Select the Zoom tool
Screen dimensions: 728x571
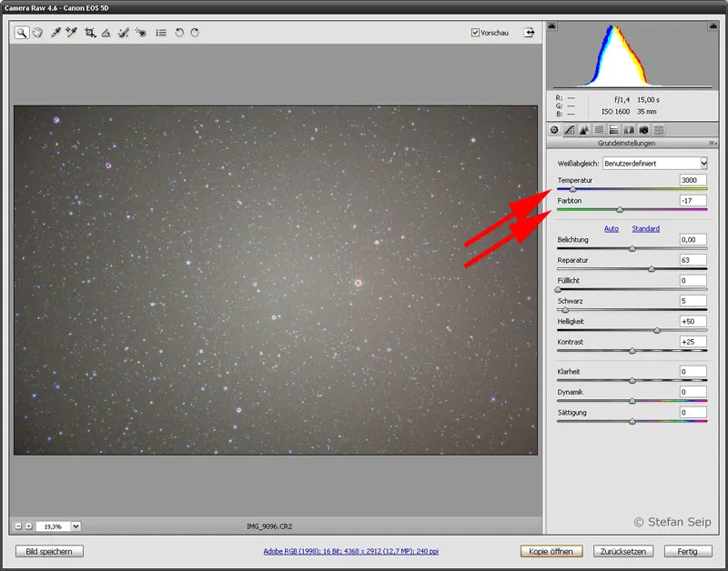pyautogui.click(x=21, y=33)
